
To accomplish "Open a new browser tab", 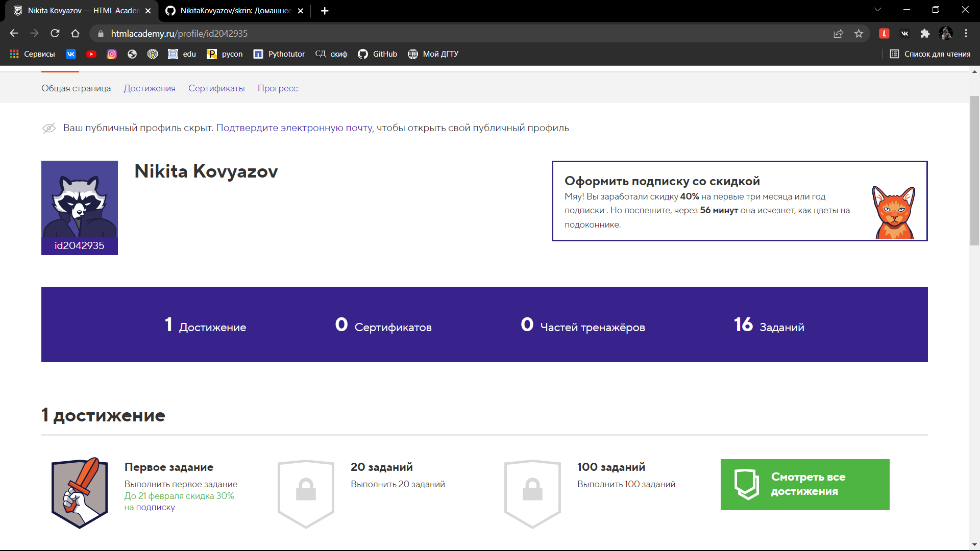I will pos(325,11).
